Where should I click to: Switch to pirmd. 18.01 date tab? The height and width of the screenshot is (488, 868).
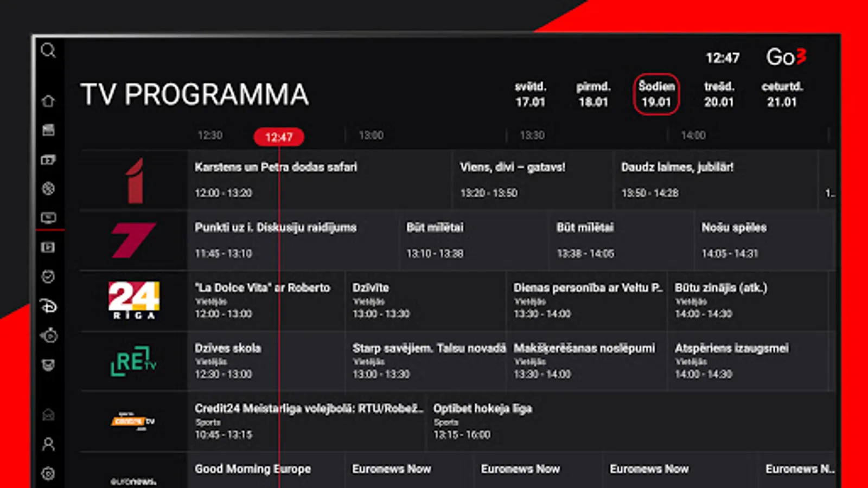[x=593, y=94]
